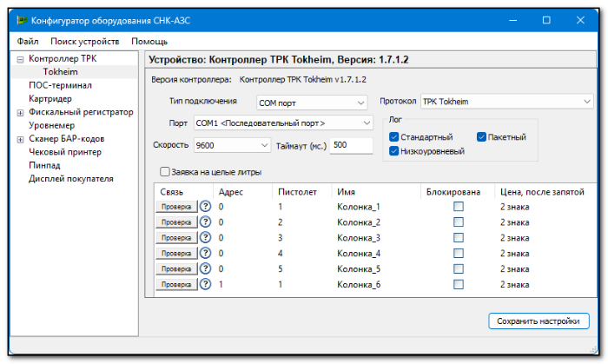This screenshot has width=608, height=364.
Task: Select Дисплей покупателя in the device tree
Action: 71,179
